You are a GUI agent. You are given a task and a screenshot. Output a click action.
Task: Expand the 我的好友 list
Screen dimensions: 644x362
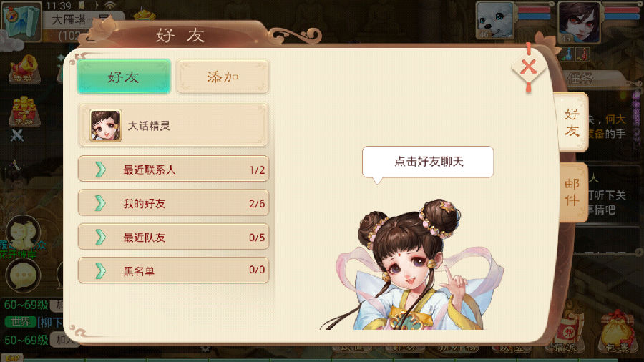pyautogui.click(x=173, y=203)
